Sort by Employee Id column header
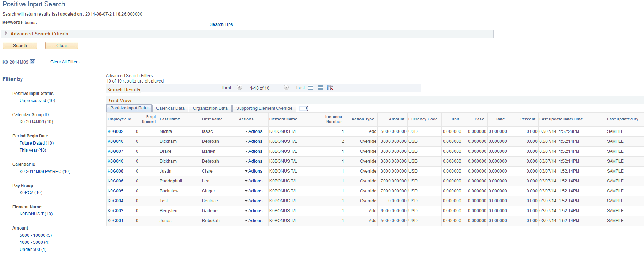644x253 pixels. (x=120, y=119)
